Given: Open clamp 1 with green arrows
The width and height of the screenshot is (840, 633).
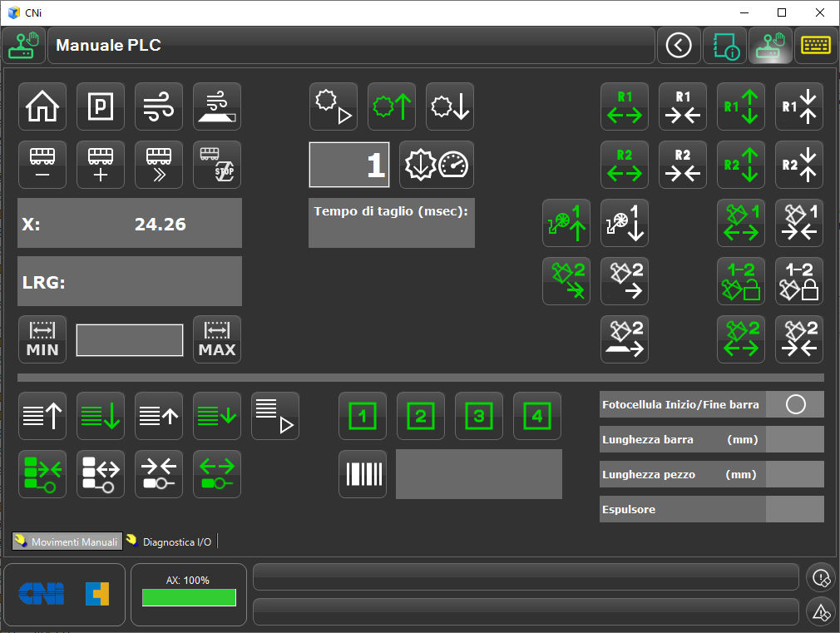Looking at the screenshot, I should (741, 223).
